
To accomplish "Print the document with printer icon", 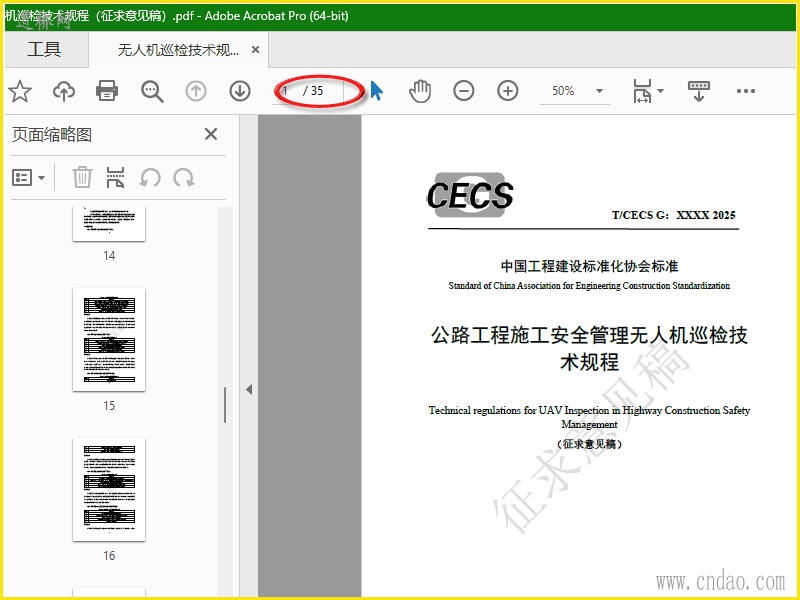I will (x=107, y=91).
